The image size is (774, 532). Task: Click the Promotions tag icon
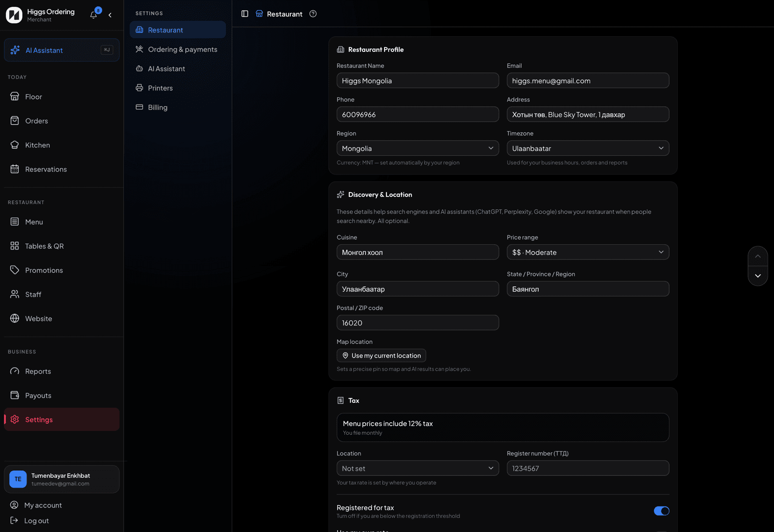[x=15, y=270]
